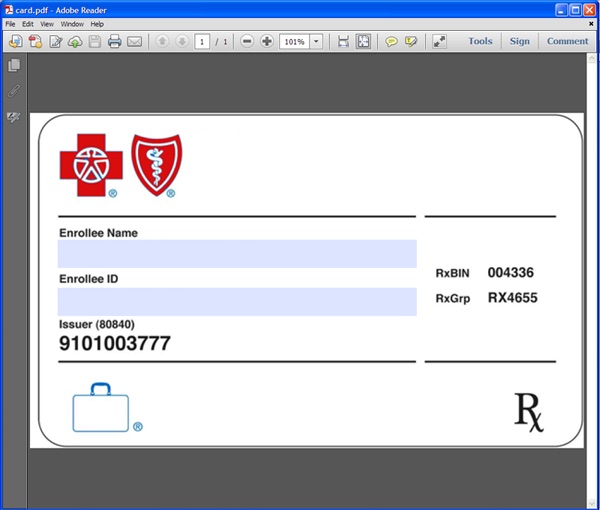
Task: Close the document with menu bar X
Action: pos(591,24)
